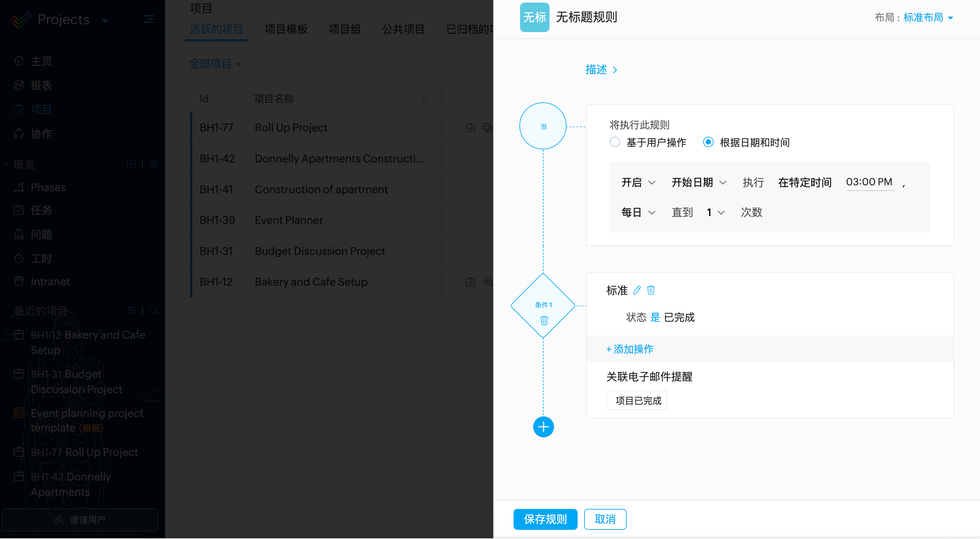Click the 03:00 PM time field
980x539 pixels.
[869, 182]
